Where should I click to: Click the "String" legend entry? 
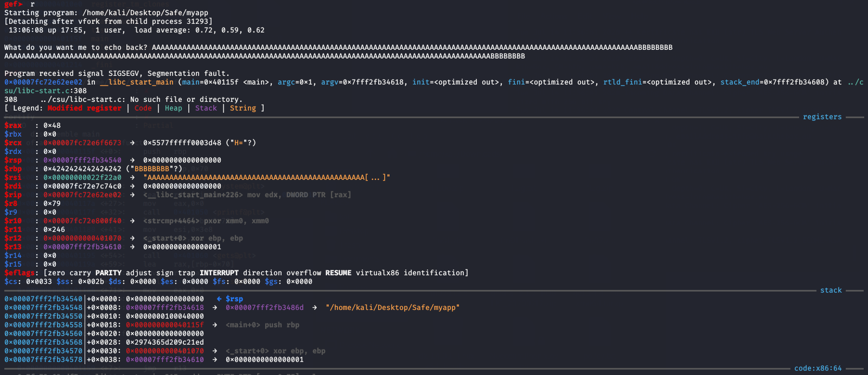[242, 108]
